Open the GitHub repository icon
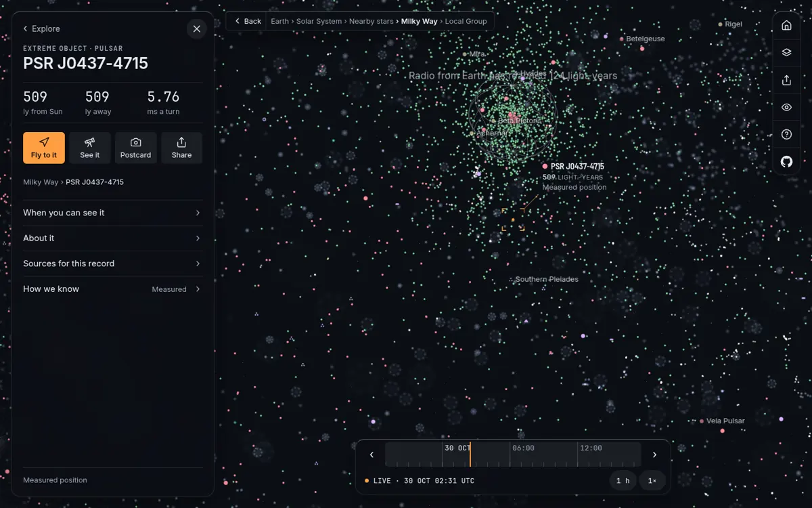 click(x=786, y=161)
